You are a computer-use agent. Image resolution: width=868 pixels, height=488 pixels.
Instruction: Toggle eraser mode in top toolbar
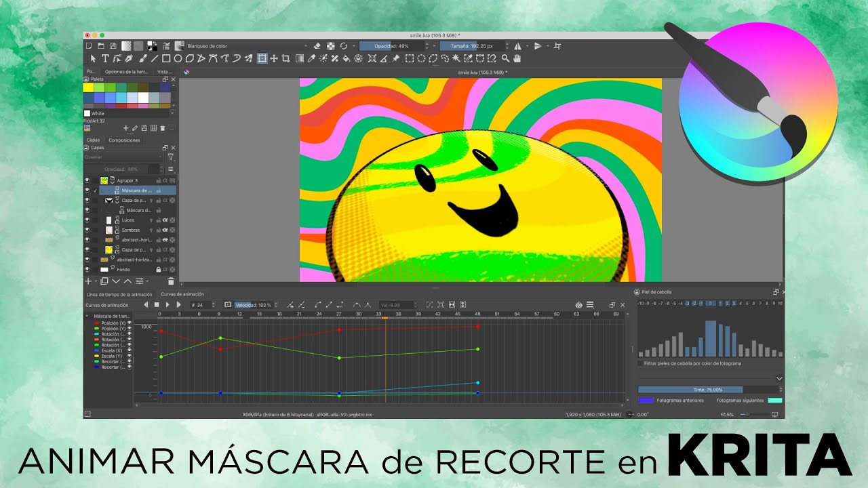point(317,46)
